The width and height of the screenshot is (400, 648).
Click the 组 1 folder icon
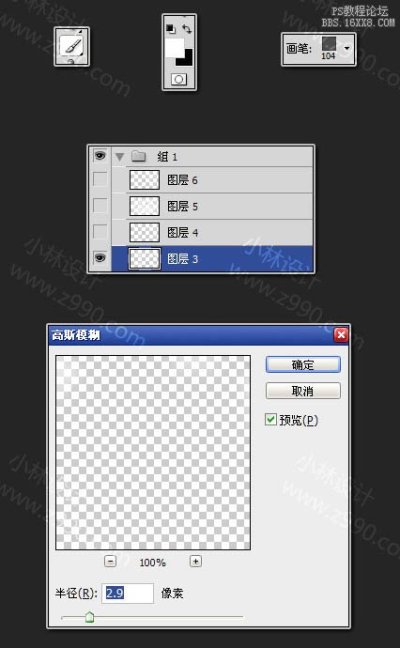139,156
